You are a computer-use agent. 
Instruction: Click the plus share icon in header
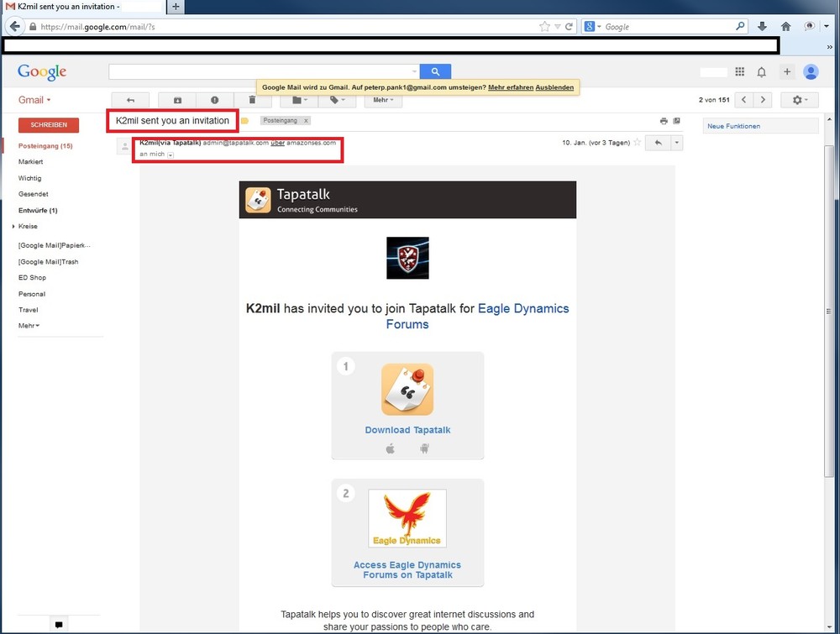point(786,71)
